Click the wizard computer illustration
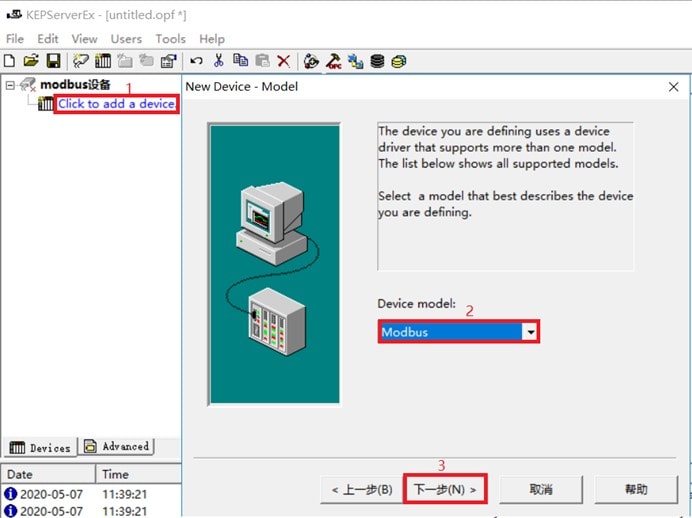The image size is (692, 518). [274, 264]
